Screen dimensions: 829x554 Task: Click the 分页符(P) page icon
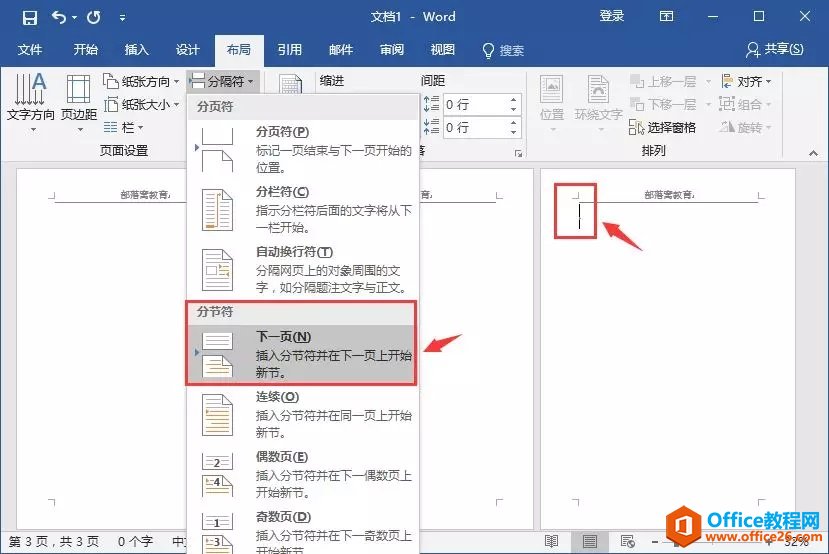pyautogui.click(x=217, y=150)
